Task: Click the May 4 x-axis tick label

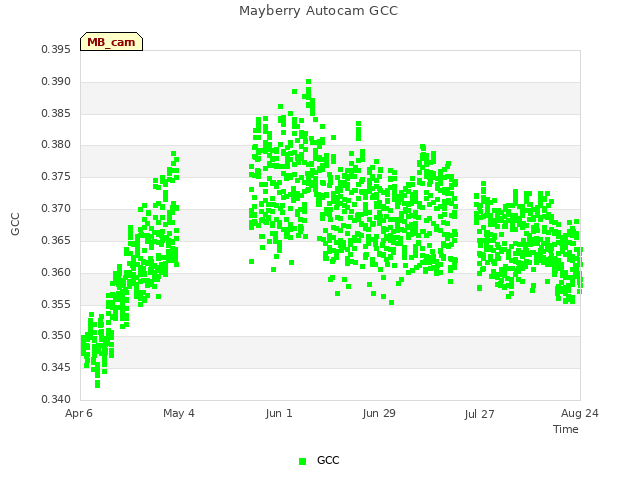Action: 179,413
